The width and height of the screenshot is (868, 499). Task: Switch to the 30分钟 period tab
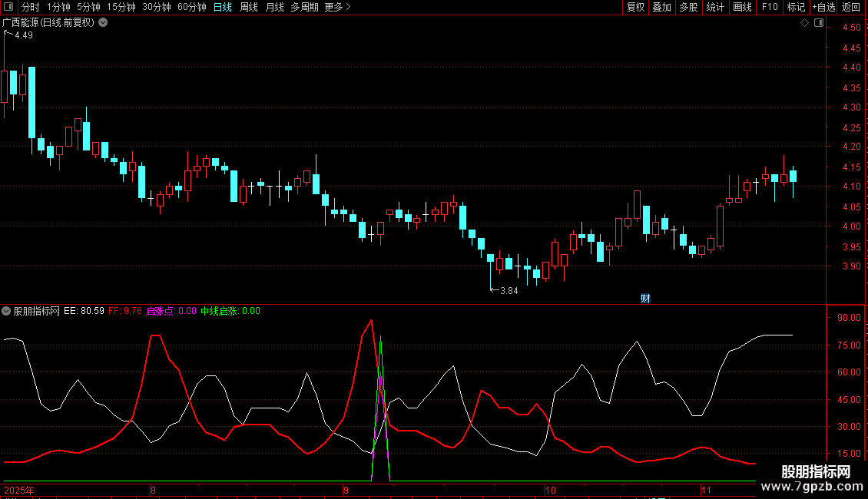[x=157, y=7]
